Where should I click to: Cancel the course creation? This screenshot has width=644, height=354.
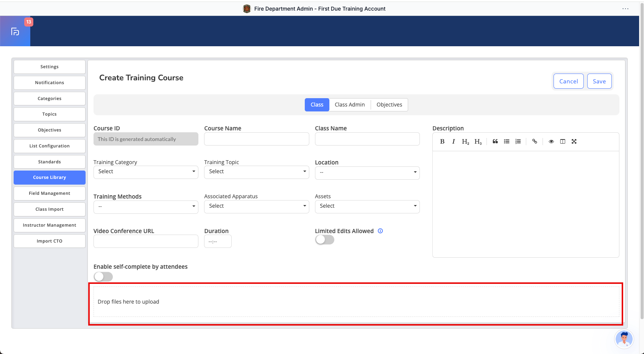(568, 81)
